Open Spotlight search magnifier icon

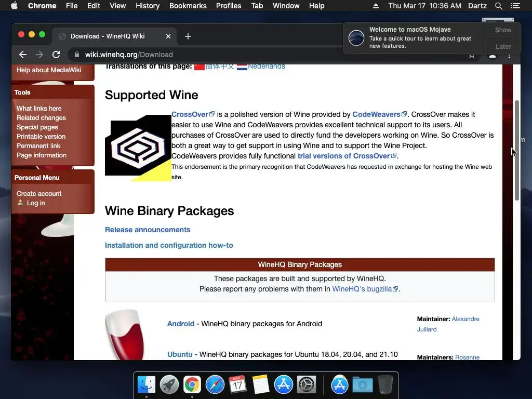[x=498, y=6]
